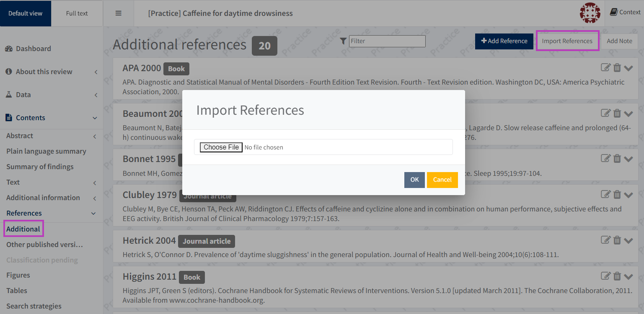Expand Hetrick 2004 reference chevron
644x314 pixels.
(628, 240)
